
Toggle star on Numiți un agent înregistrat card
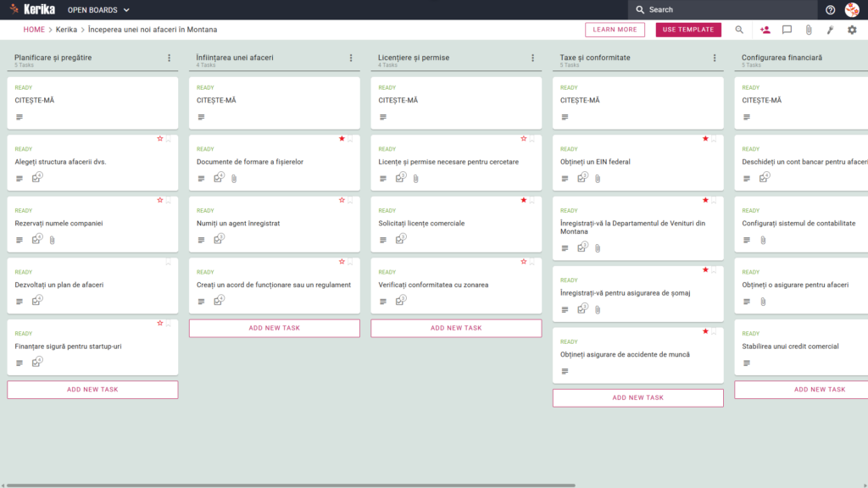(342, 200)
